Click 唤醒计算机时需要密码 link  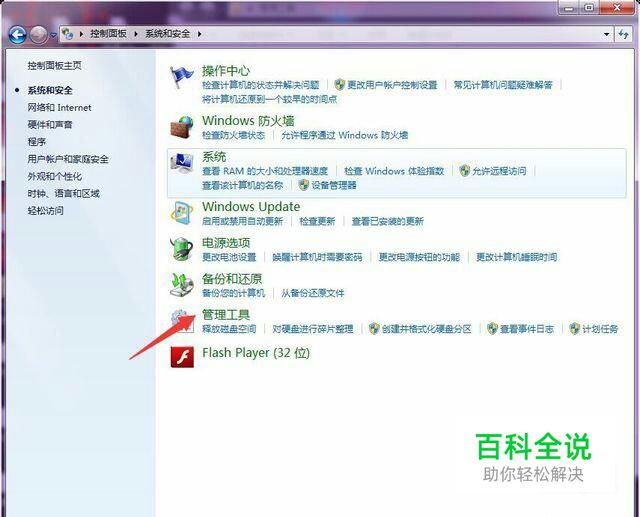(x=317, y=257)
